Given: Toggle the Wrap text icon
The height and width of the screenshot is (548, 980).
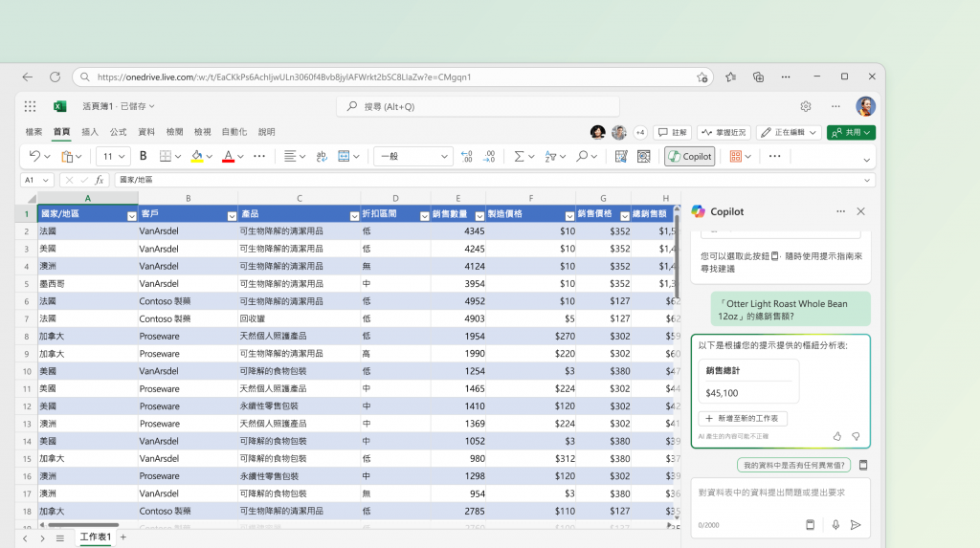Looking at the screenshot, I should [x=322, y=156].
